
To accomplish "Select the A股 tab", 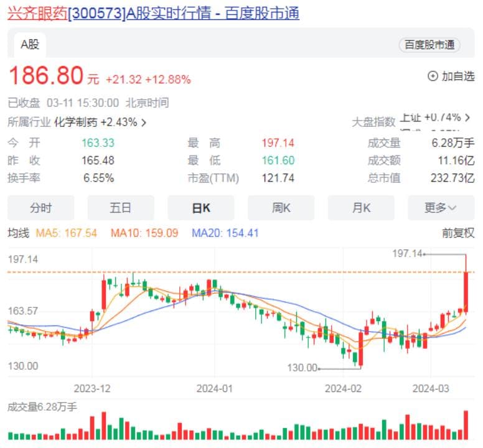I will tap(30, 45).
